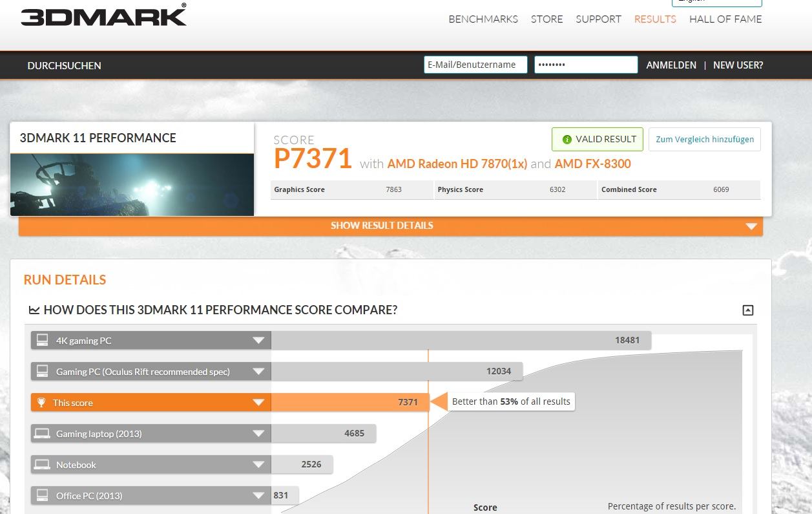Click the white arrow on the orange details bar
Screen dimensions: 812x514
tap(751, 226)
